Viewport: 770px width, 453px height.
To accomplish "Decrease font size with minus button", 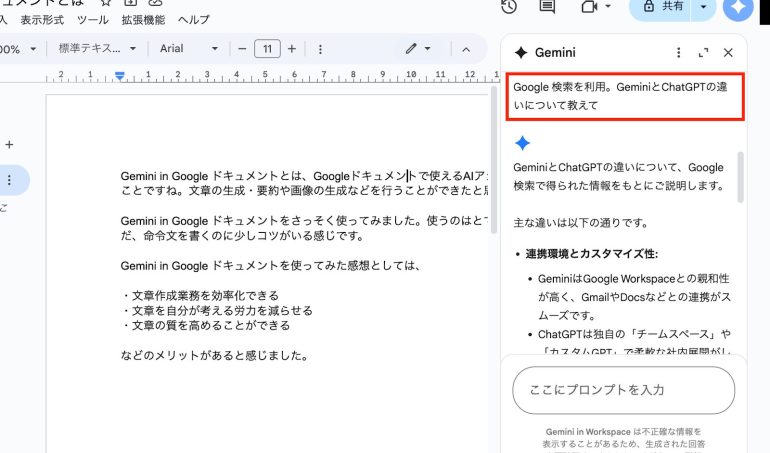I will pyautogui.click(x=242, y=49).
